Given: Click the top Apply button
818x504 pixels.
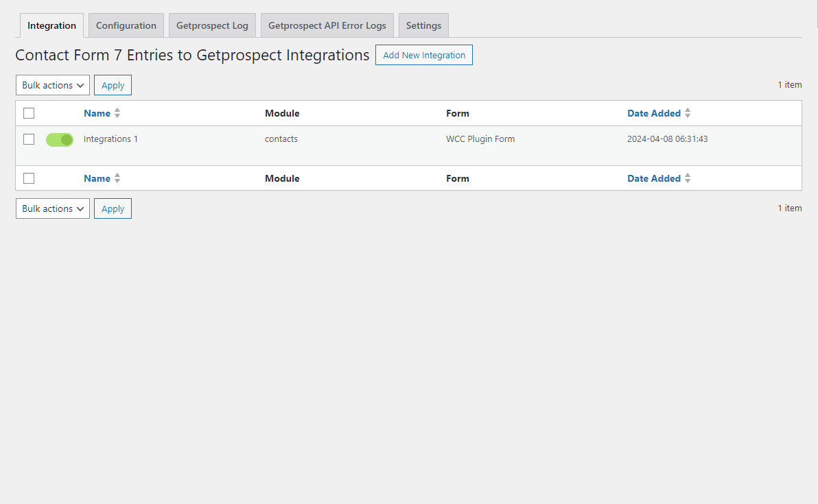Looking at the screenshot, I should tap(113, 85).
